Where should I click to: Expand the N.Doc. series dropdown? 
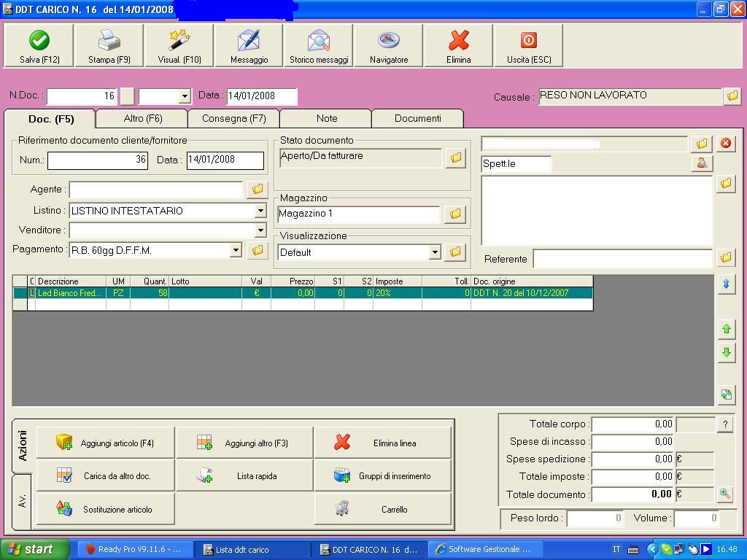tap(185, 97)
